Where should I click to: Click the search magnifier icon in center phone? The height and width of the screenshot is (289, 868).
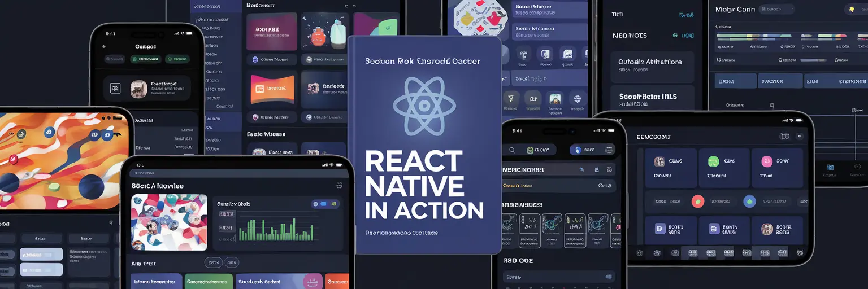coord(512,150)
